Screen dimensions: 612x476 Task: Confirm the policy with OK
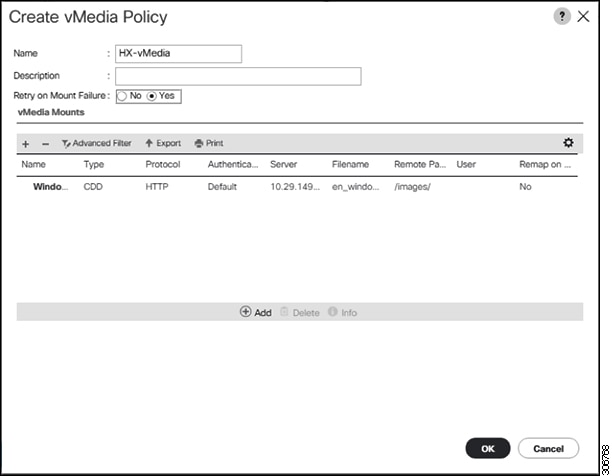[488, 448]
